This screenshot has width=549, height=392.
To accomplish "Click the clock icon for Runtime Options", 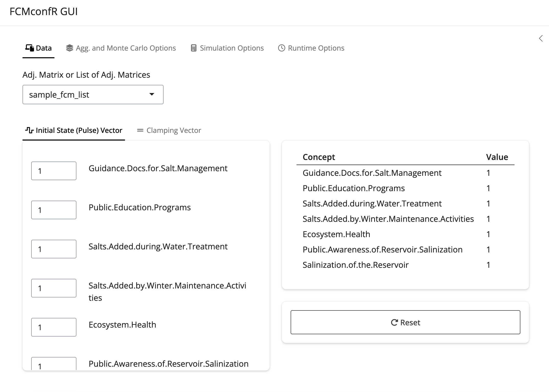I will [281, 48].
